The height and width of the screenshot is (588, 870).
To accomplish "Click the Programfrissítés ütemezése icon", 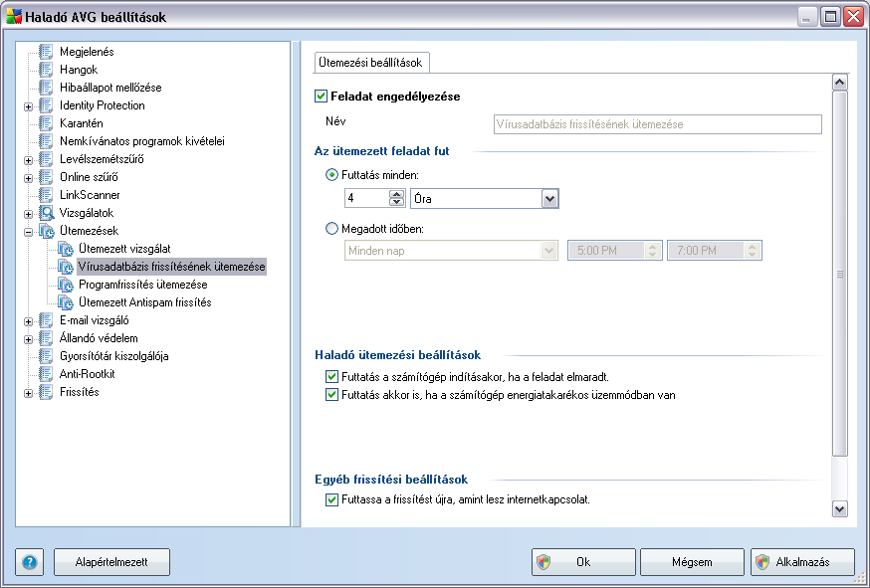I will click(66, 285).
